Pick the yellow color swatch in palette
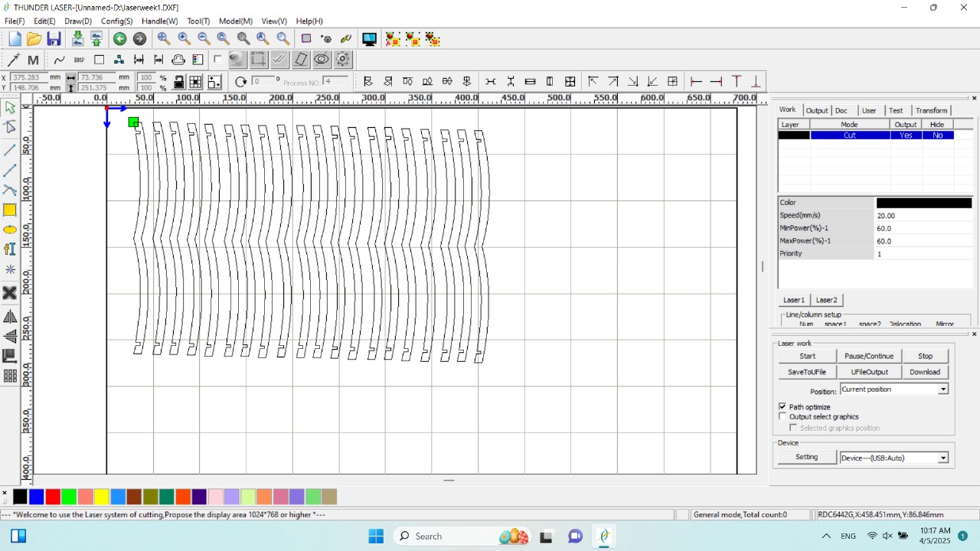980x551 pixels. pyautogui.click(x=102, y=497)
